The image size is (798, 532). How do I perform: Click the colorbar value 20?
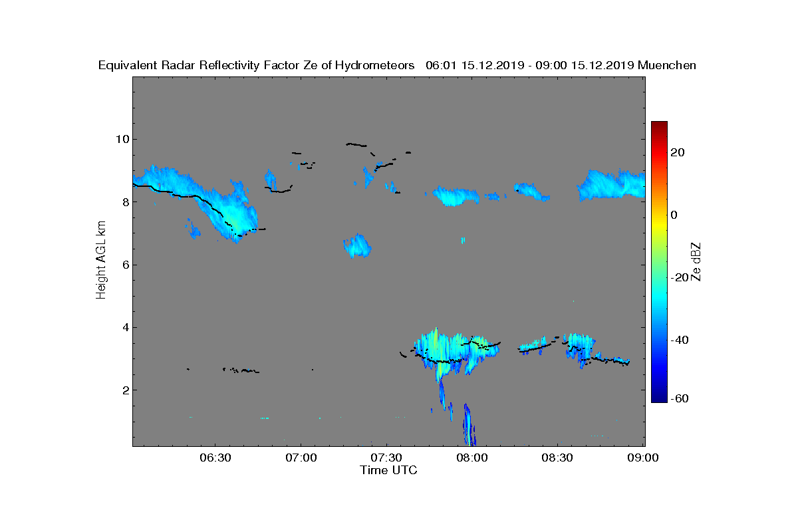(678, 152)
